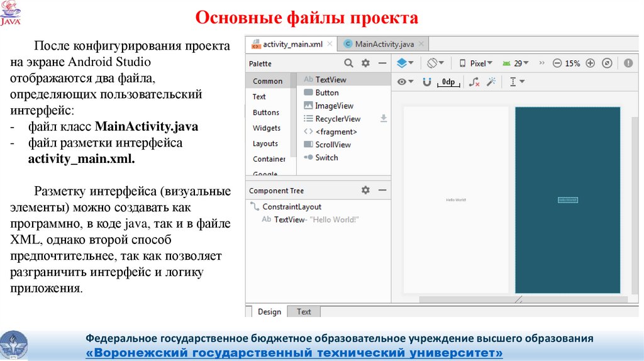Viewport: 644px width, 361px height.
Task: Click the Zoom to Fit icon
Action: tap(607, 64)
